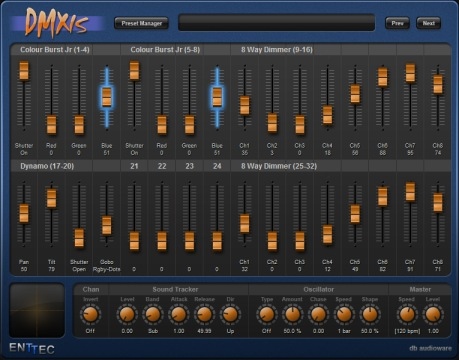This screenshot has width=459, height=360.
Task: Click the Dynamo (17-20) header
Action: click(47, 166)
